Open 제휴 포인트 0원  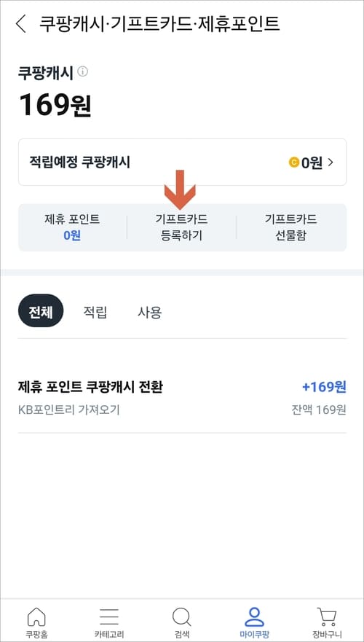click(x=72, y=227)
